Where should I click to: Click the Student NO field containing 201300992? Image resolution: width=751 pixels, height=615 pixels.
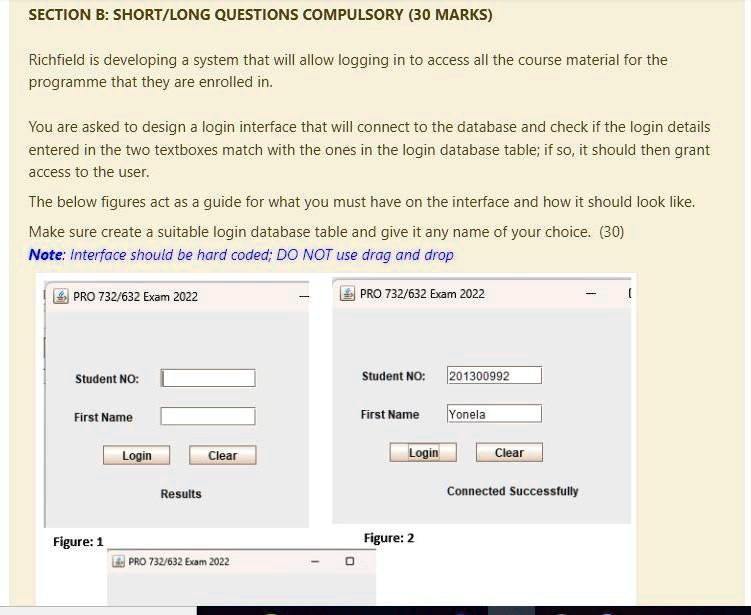494,376
